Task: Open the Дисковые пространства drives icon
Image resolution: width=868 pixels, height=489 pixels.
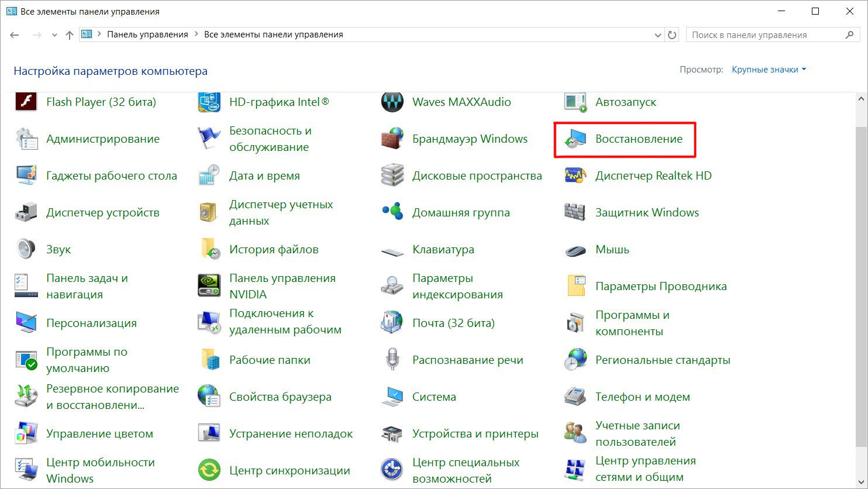Action: (392, 176)
